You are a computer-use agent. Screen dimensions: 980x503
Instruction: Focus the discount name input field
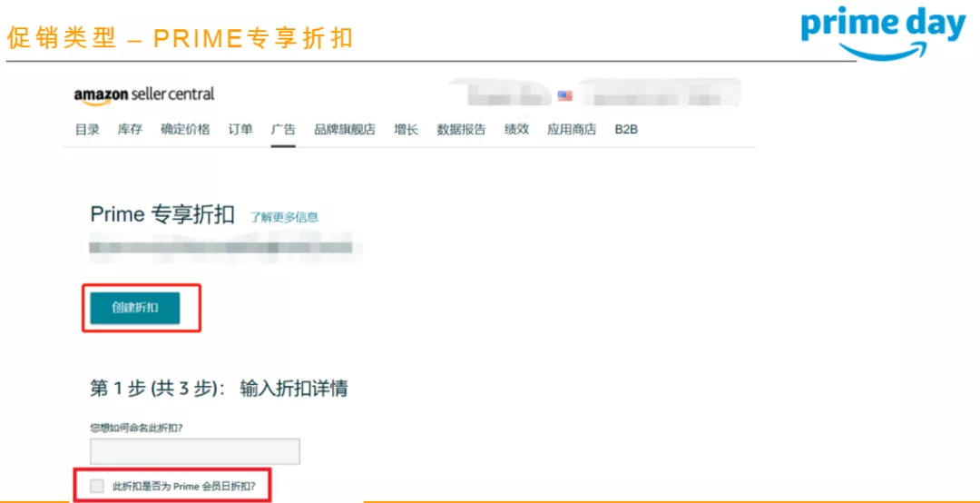[x=195, y=451]
